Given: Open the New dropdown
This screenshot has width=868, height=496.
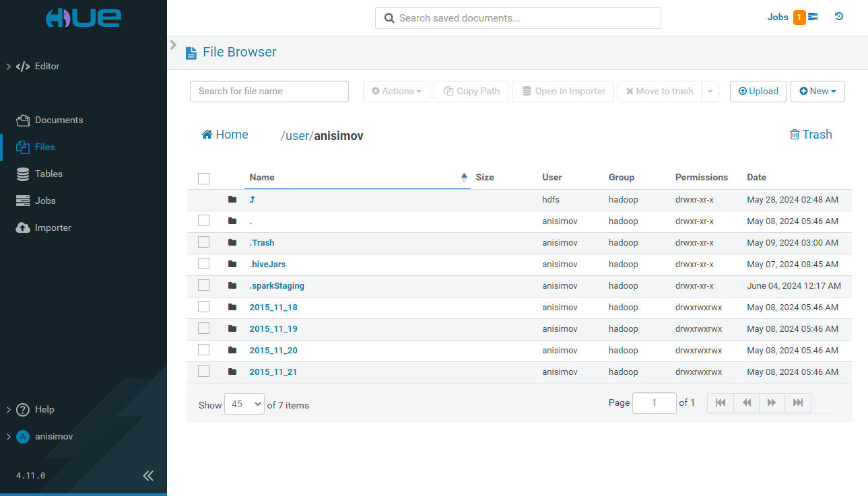Looking at the screenshot, I should (817, 92).
